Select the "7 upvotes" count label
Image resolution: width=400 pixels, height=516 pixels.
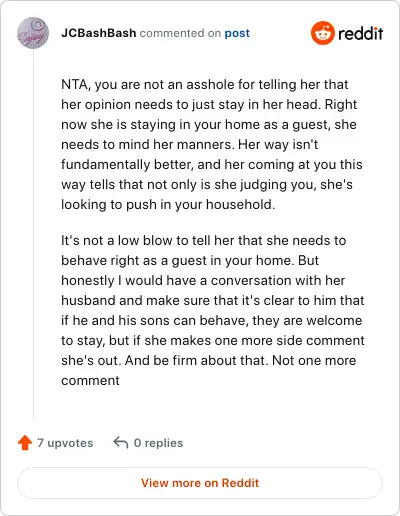coord(65,443)
